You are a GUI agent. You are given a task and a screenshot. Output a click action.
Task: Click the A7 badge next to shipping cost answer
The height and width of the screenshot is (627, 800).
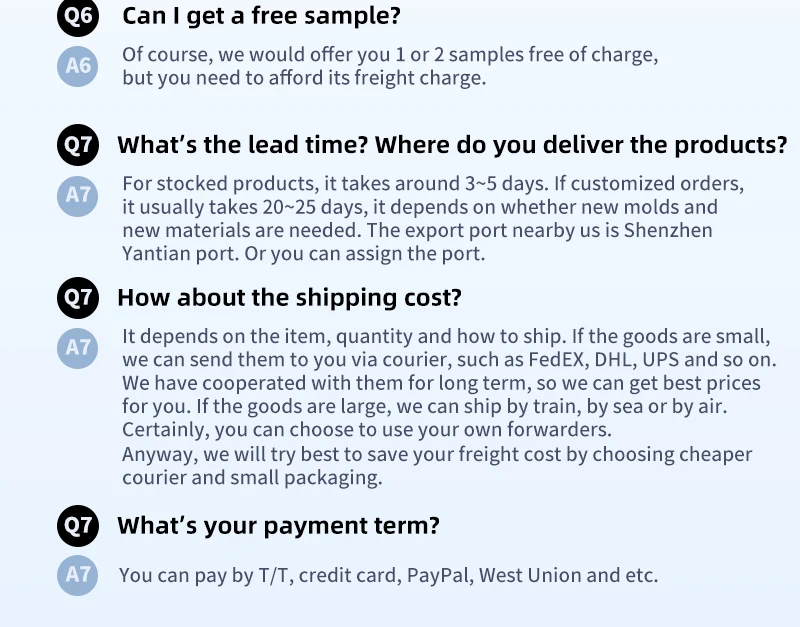click(x=78, y=348)
